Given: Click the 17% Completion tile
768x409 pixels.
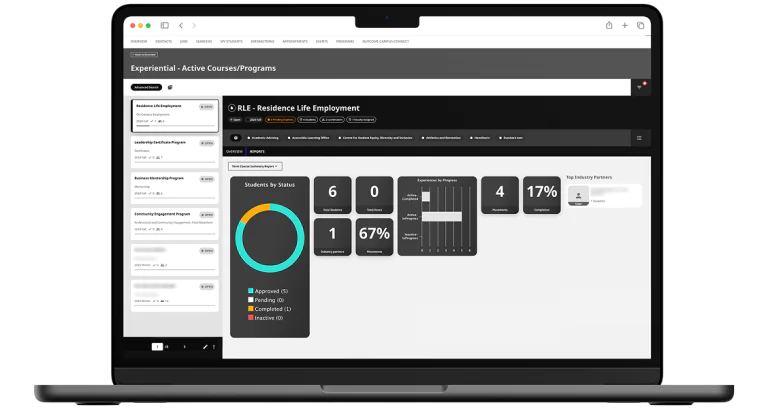Looking at the screenshot, I should tap(542, 195).
